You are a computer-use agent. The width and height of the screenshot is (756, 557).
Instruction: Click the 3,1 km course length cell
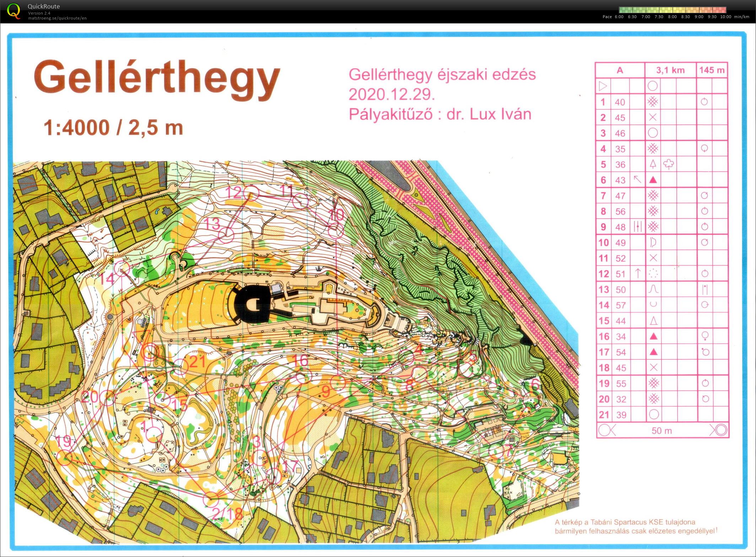click(x=670, y=70)
